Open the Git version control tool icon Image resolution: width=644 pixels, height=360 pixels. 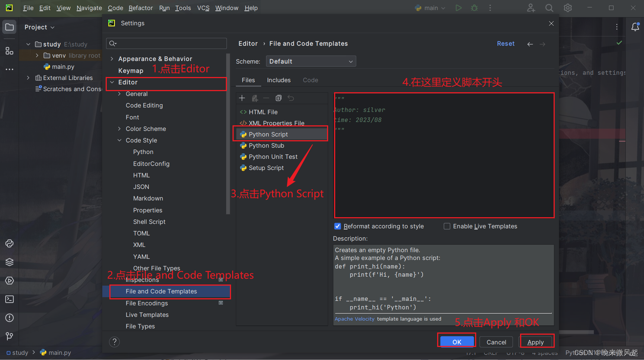(9, 336)
